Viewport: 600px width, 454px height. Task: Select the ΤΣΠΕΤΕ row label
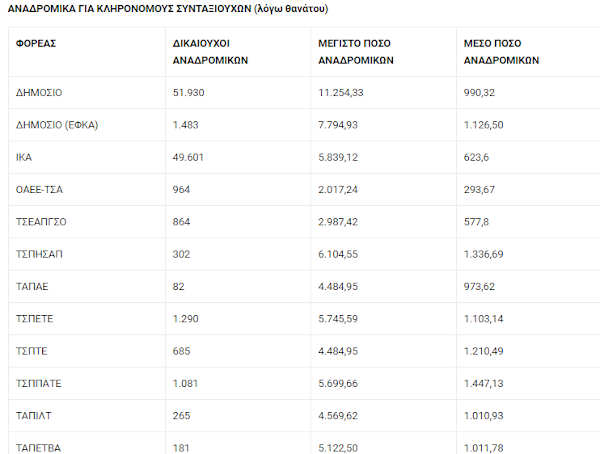(x=34, y=319)
